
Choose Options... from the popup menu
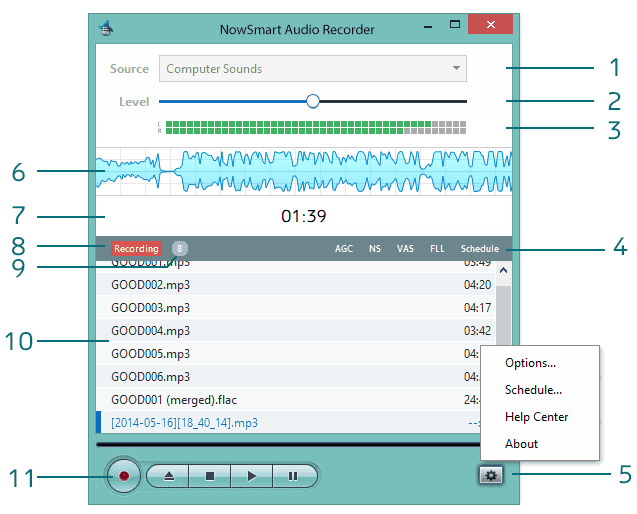coord(530,363)
